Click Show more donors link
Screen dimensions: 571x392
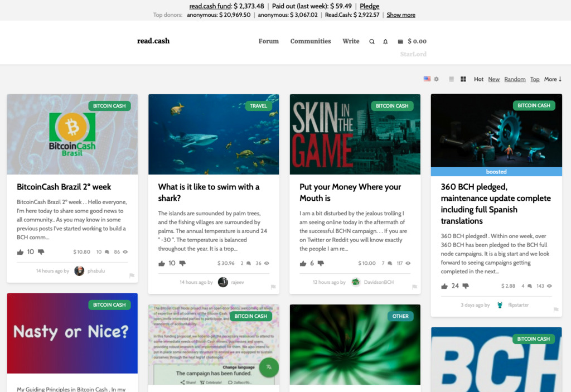(401, 15)
